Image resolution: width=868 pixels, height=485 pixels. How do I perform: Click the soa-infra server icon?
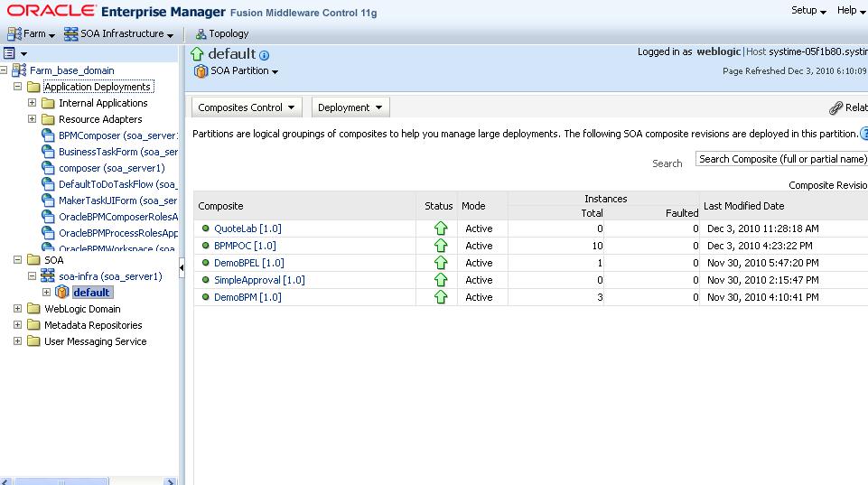coord(48,275)
